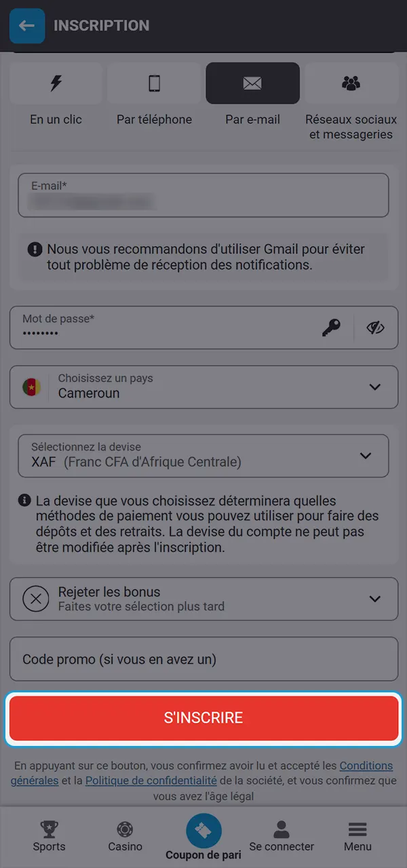Expand the Choisissez un pays dropdown
Viewport: 407px width, 868px height.
tap(374, 387)
